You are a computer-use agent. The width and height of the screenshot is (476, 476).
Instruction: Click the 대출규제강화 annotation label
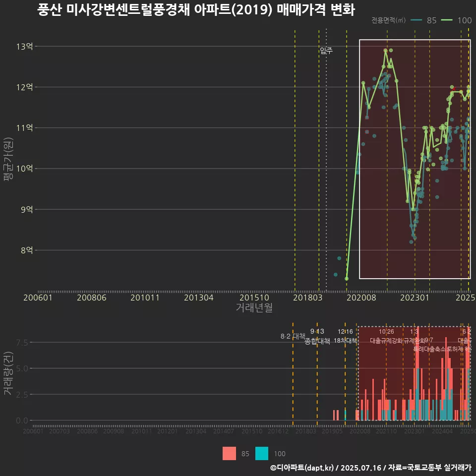pyautogui.click(x=386, y=341)
